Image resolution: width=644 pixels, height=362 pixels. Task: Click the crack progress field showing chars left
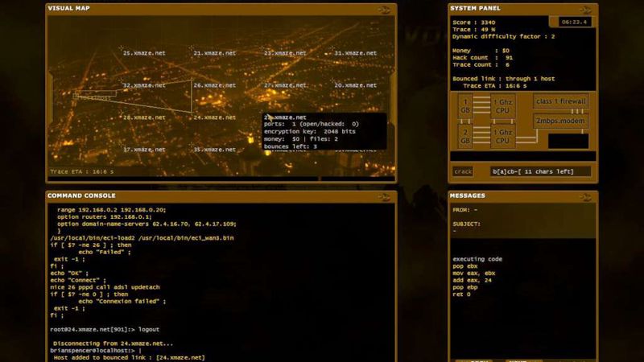pyautogui.click(x=540, y=171)
